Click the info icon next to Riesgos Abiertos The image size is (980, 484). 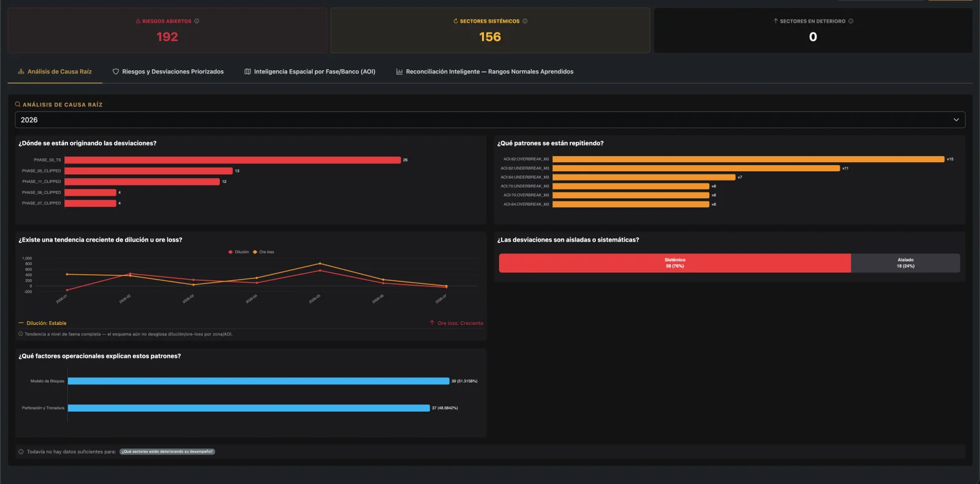[x=197, y=21]
